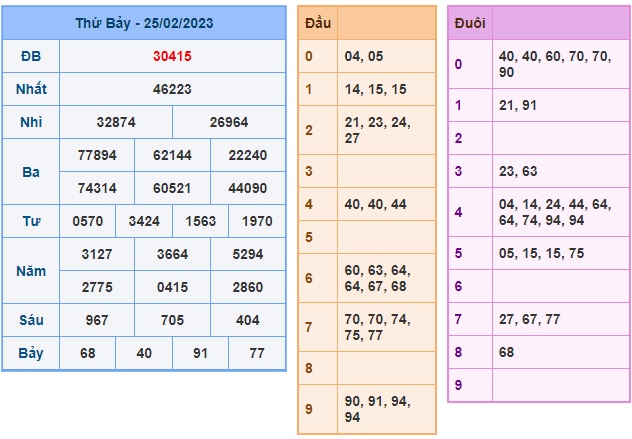Viewport: 632px width, 439px height.
Task: Click the number 705
Action: [x=172, y=320]
